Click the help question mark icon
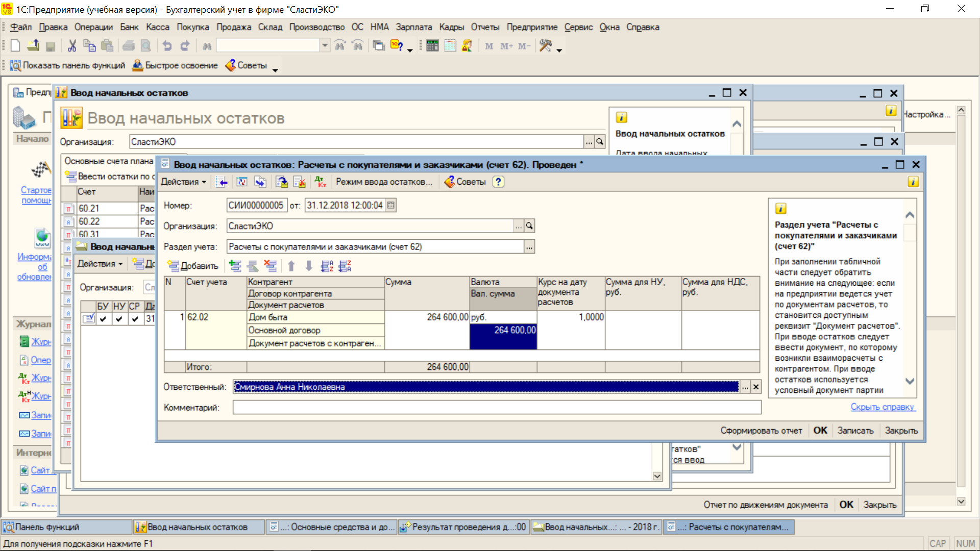980x551 pixels. tap(498, 182)
